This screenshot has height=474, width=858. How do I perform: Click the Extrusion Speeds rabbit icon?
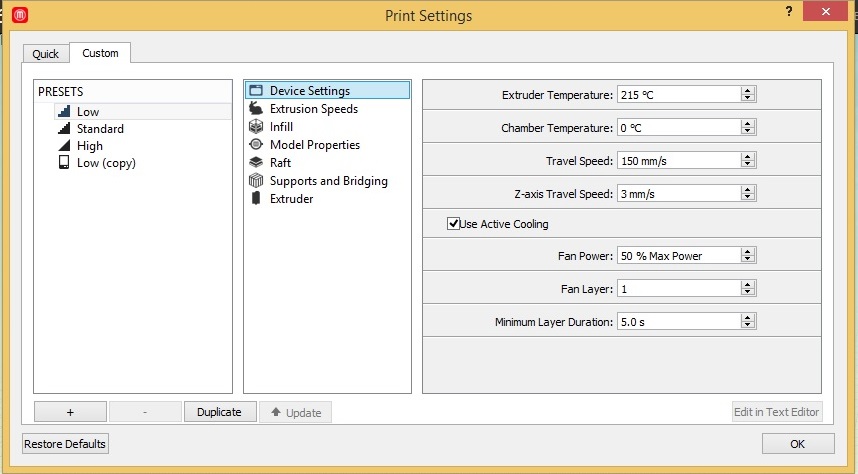click(x=255, y=109)
